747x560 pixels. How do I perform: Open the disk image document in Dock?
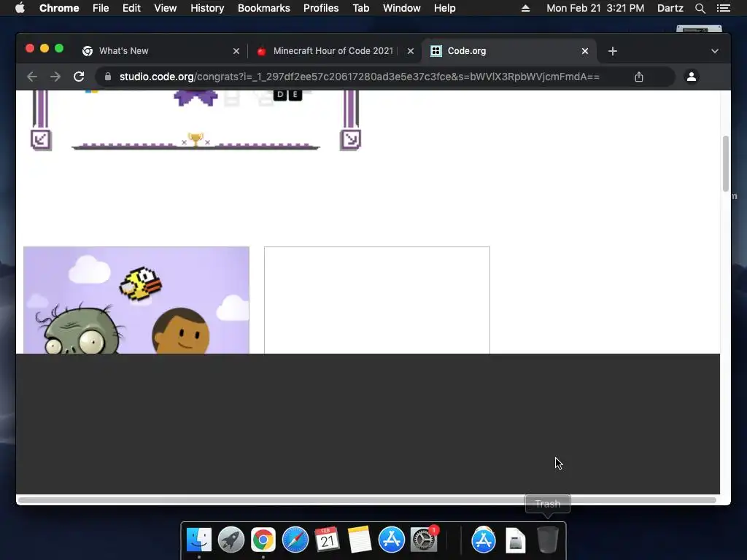(516, 540)
